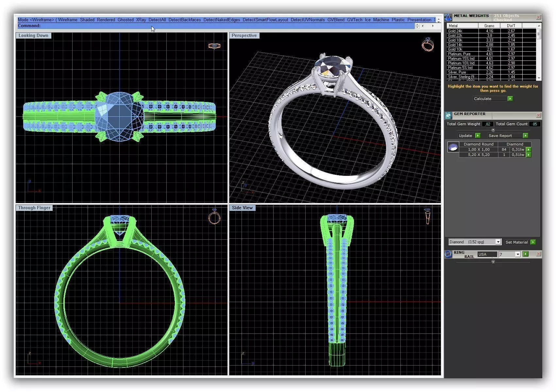Click the 5,20 X 5,20 gem size cell
Screen dimensions: 556x392
[479, 155]
